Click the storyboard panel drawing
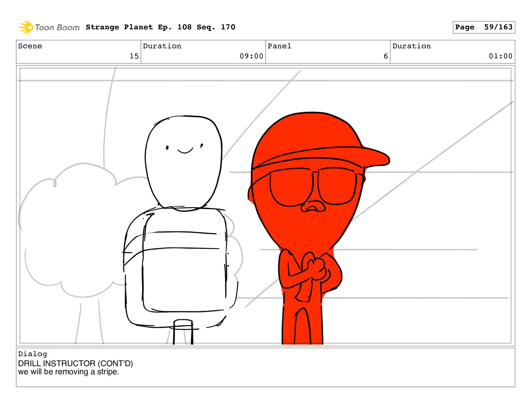The height and width of the screenshot is (411, 532). click(266, 206)
